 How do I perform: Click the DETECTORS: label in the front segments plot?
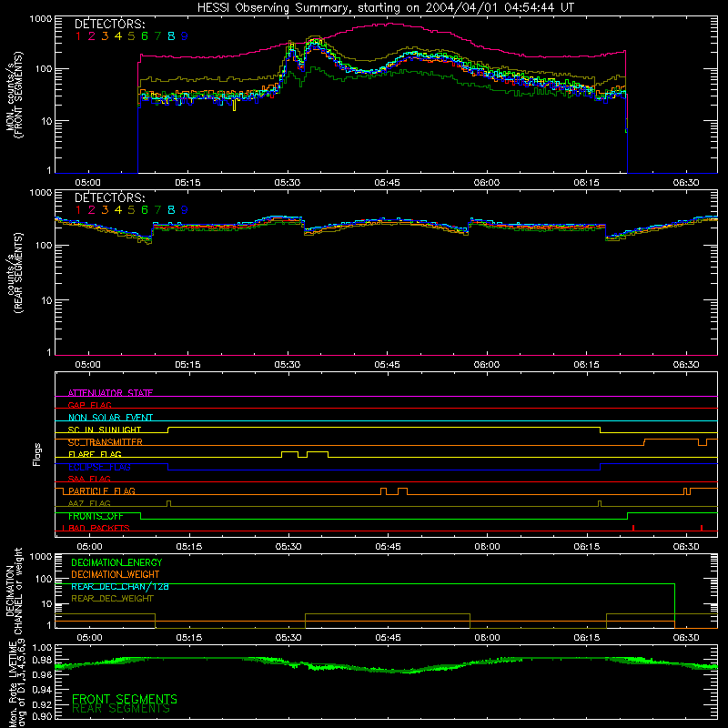(110, 24)
